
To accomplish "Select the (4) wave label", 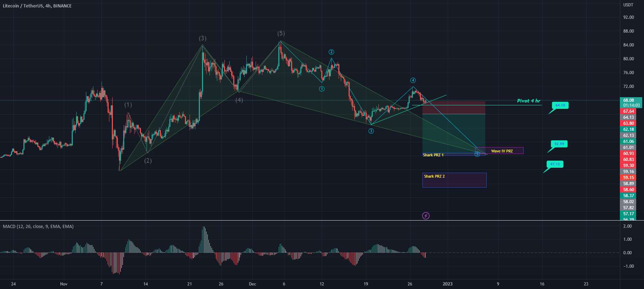I will [239, 100].
